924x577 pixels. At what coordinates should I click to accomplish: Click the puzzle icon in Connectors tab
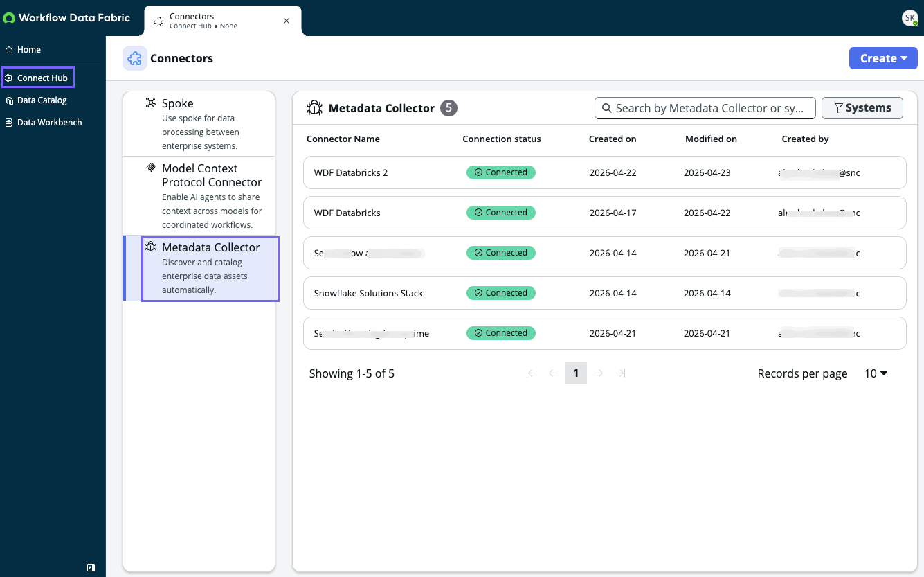[158, 21]
